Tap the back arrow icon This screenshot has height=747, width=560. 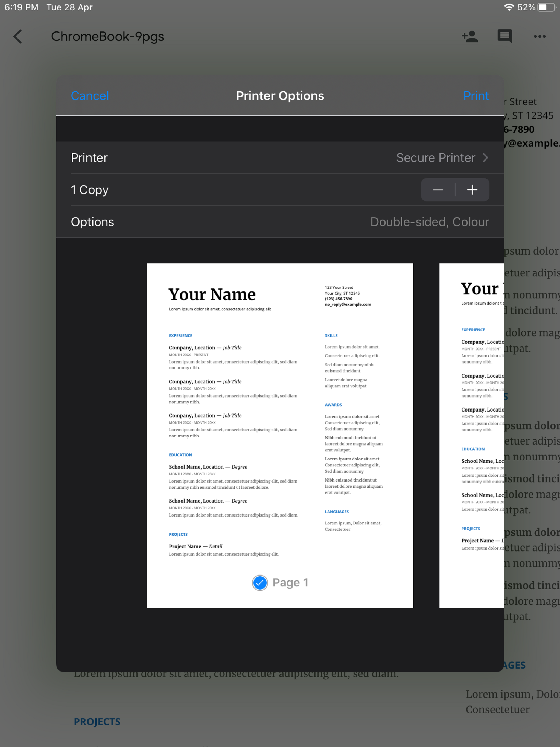[x=17, y=36]
